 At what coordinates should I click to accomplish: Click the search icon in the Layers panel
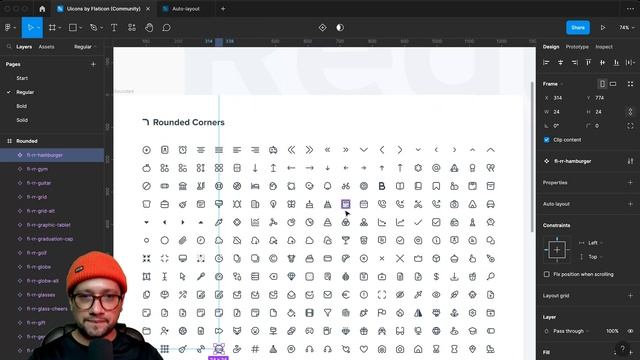(9, 47)
